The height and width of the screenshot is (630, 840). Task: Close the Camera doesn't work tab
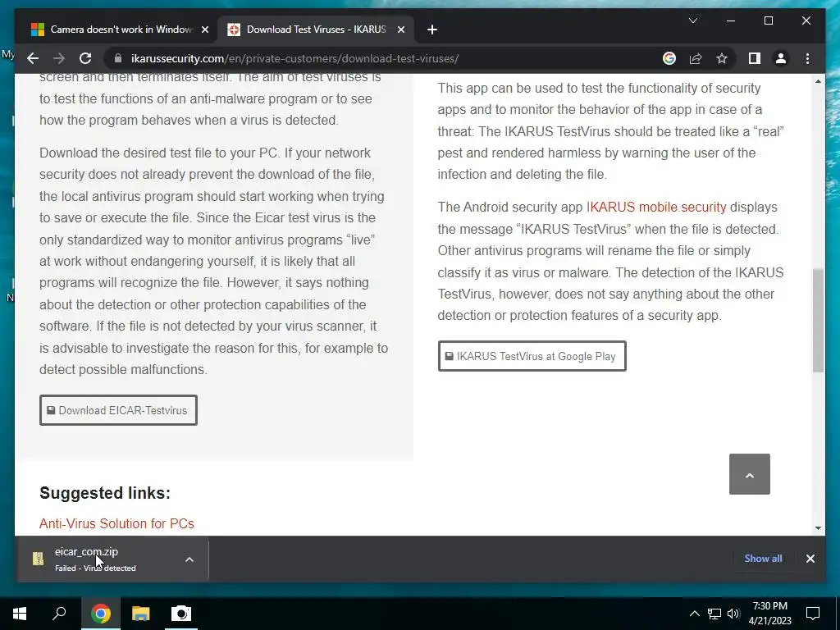[204, 30]
